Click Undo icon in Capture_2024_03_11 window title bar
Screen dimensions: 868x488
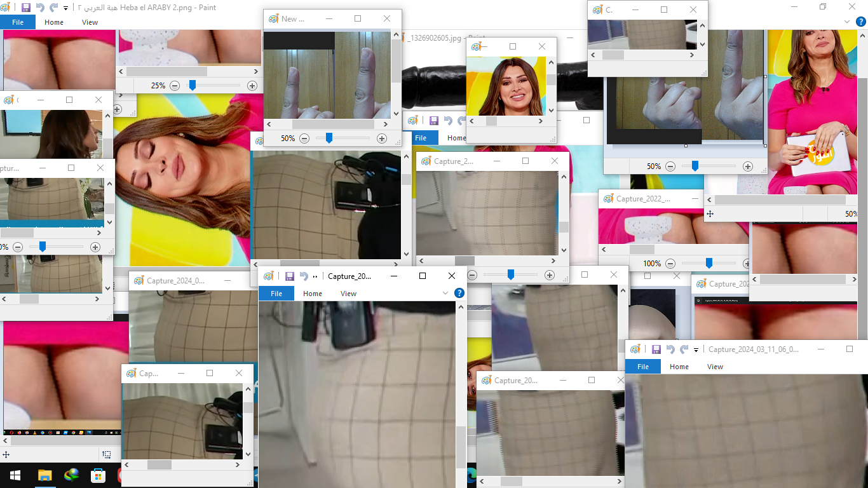670,349
